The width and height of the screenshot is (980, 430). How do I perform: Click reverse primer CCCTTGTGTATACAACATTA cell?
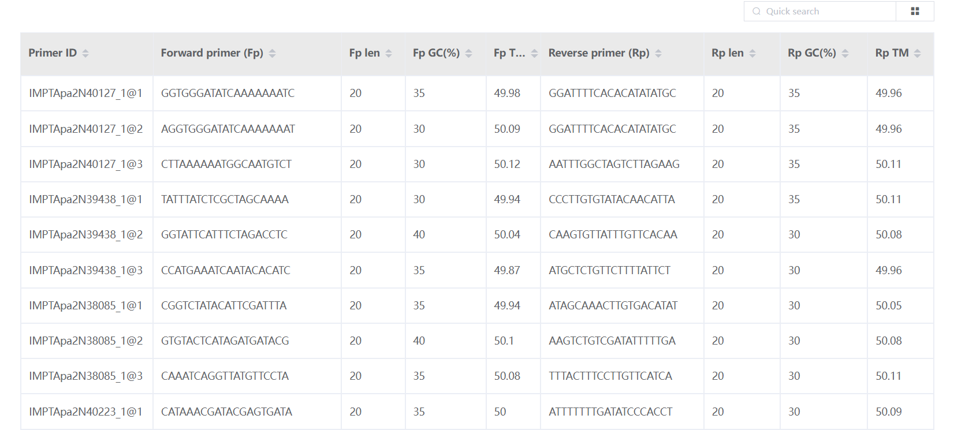click(612, 200)
